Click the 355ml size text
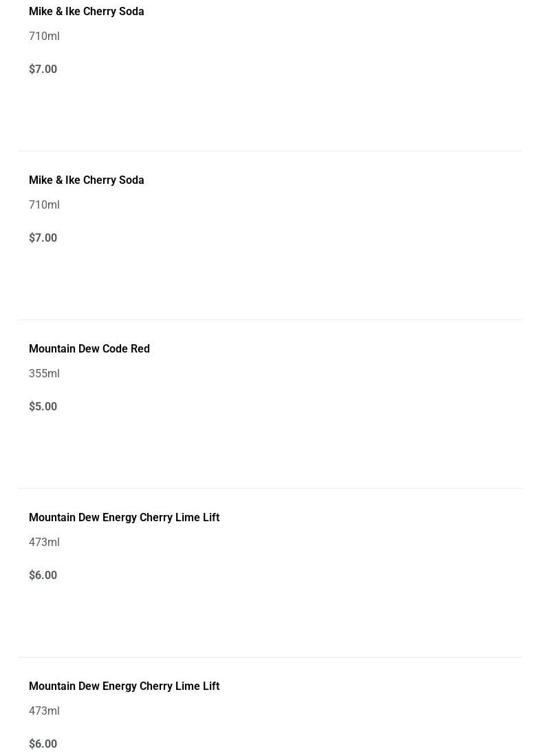Screen dimensions: 540x756 pyautogui.click(x=44, y=374)
